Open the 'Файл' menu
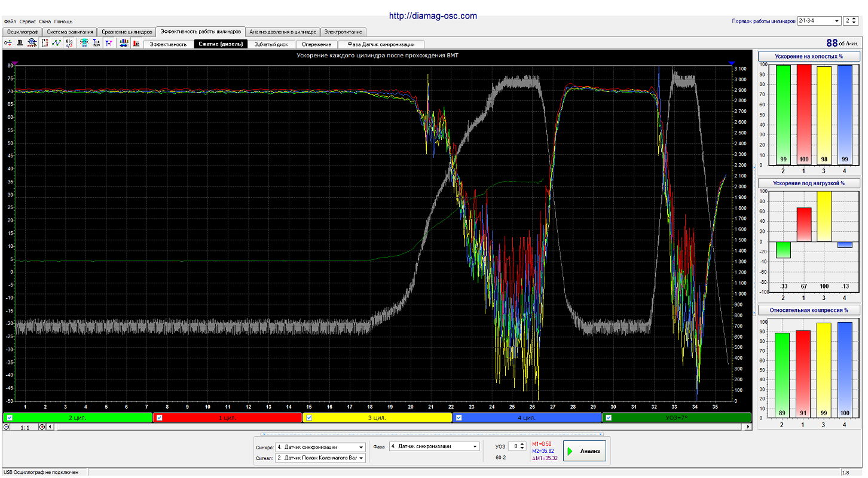Viewport: 868px width, 478px height. pyautogui.click(x=10, y=21)
